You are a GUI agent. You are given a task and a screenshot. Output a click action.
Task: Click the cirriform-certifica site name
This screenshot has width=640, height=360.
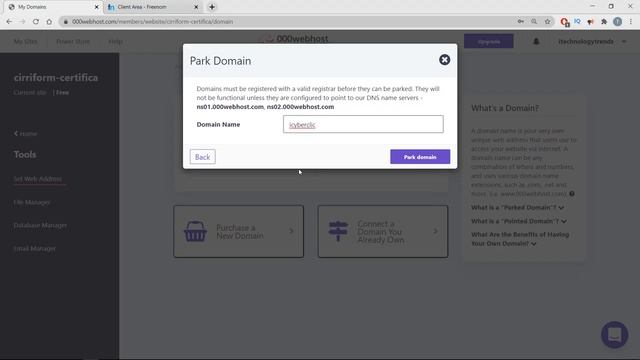56,78
